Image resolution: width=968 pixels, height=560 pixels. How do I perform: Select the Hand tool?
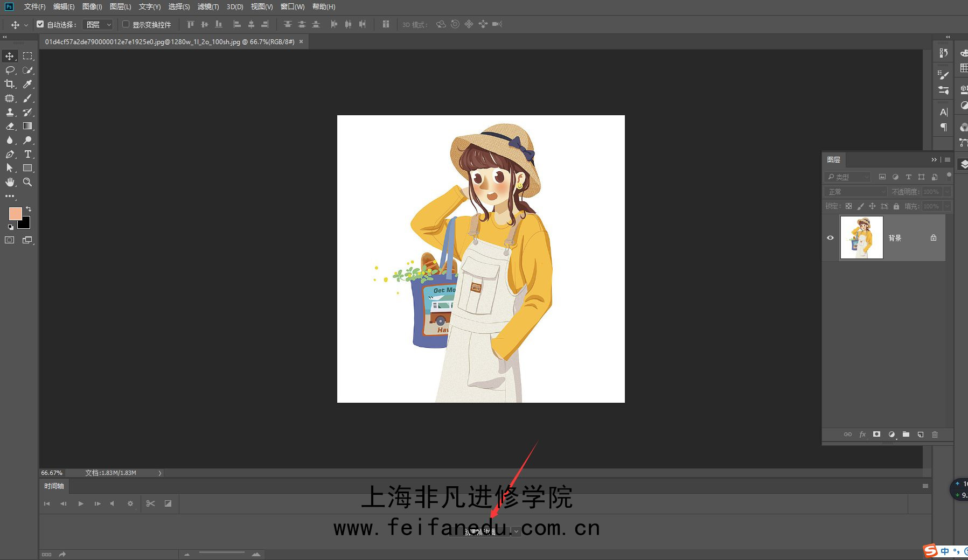[10, 182]
